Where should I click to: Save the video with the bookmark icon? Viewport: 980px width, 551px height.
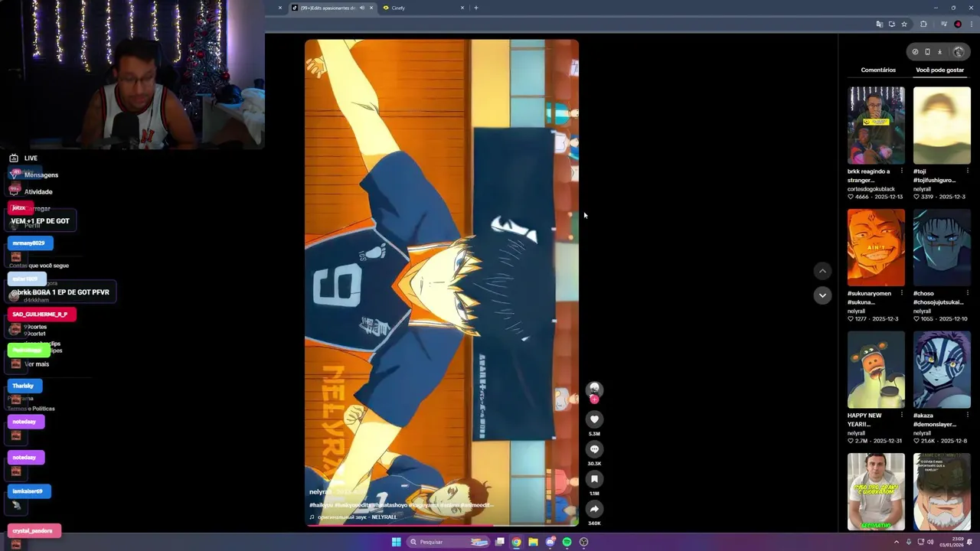[594, 479]
